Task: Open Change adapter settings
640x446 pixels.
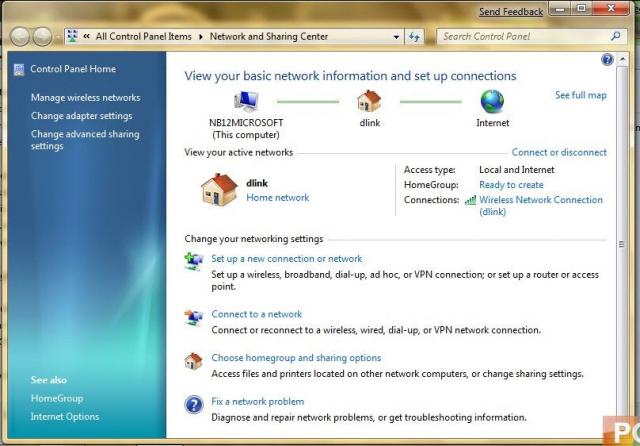Action: coord(81,116)
